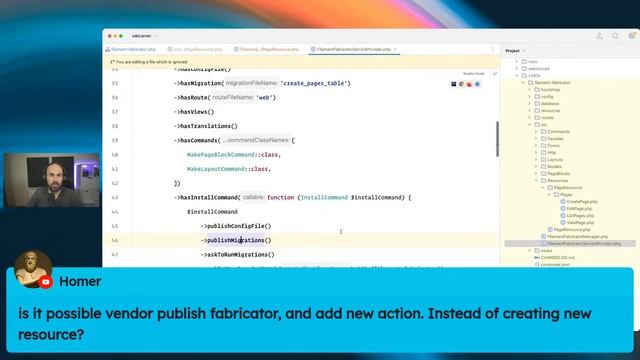
Task: Open CreatePage.php in project tree
Action: [579, 202]
